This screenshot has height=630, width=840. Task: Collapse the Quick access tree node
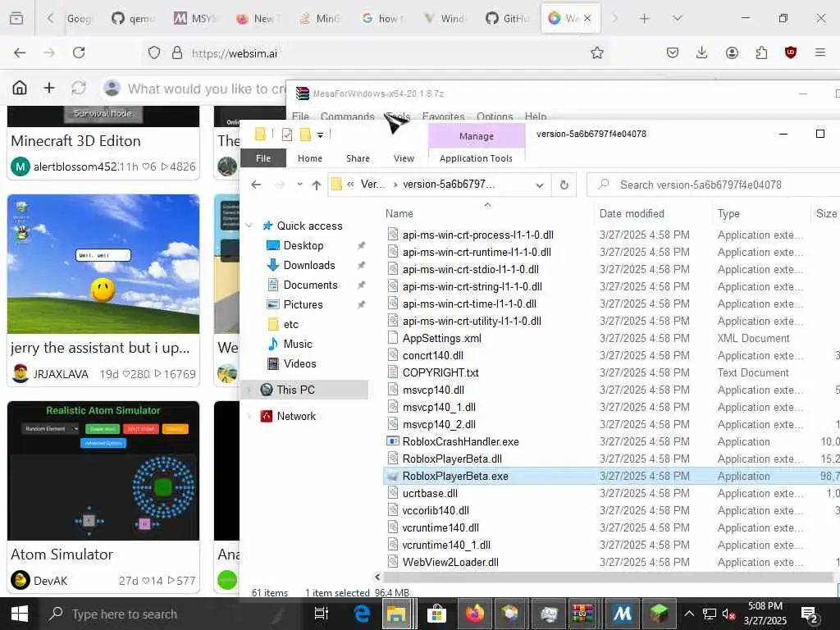pyautogui.click(x=249, y=226)
